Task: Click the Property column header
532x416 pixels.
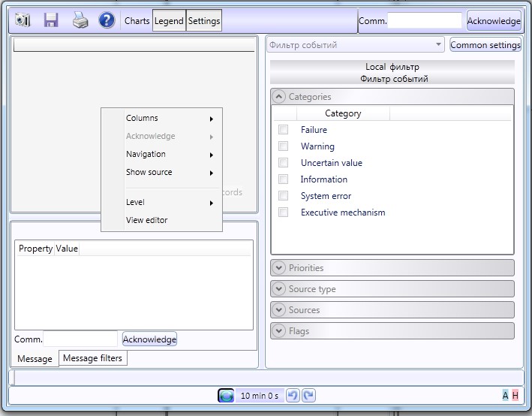Action: [x=35, y=249]
